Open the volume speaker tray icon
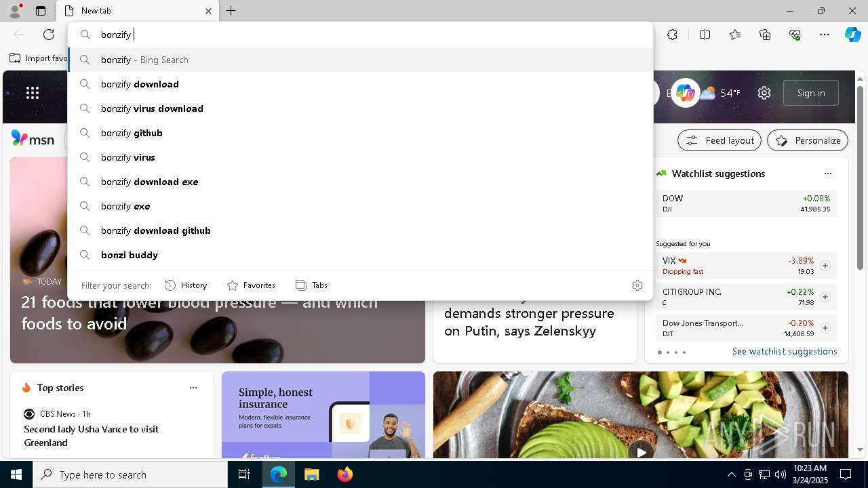The image size is (868, 488). 780,474
